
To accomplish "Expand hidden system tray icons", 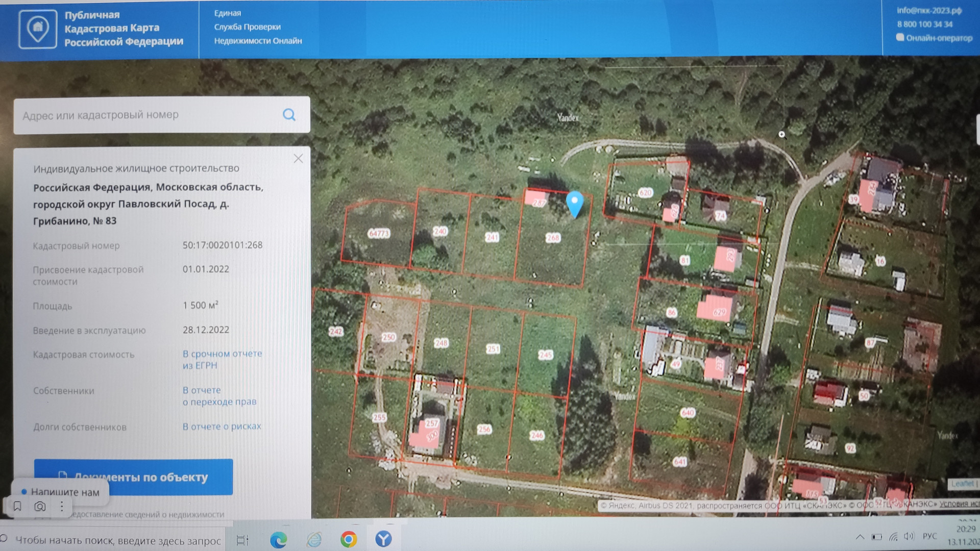I will coord(860,537).
